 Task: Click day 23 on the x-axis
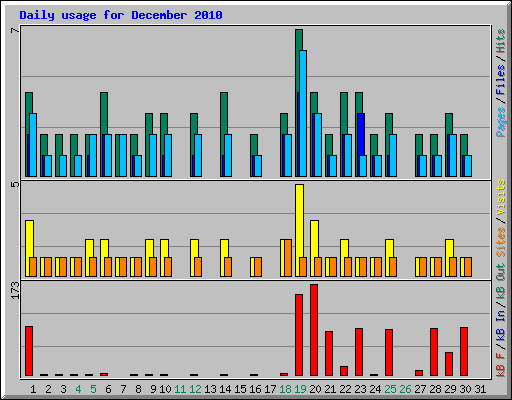[360, 389]
